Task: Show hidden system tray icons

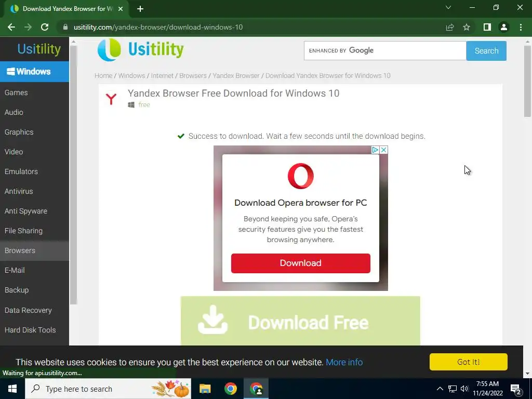Action: coord(440,389)
